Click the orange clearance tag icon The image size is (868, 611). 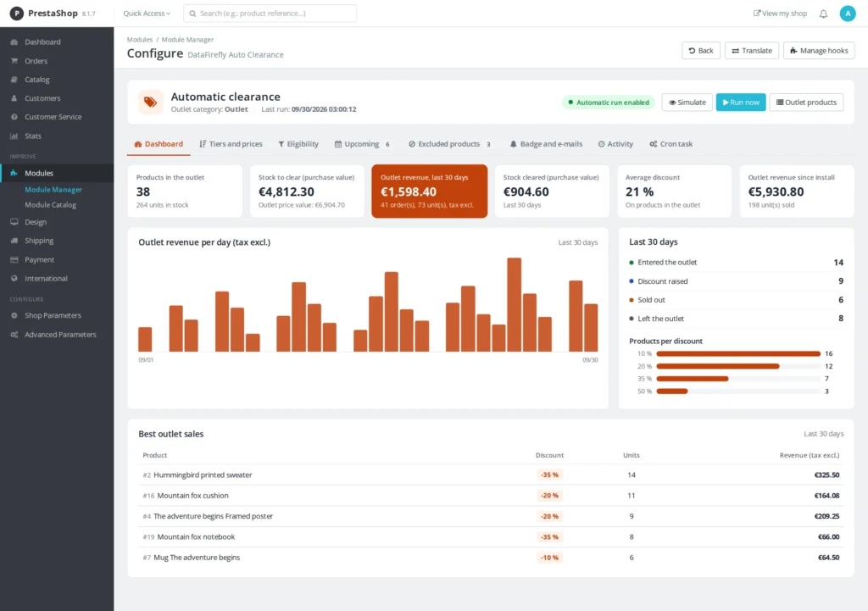(x=150, y=102)
